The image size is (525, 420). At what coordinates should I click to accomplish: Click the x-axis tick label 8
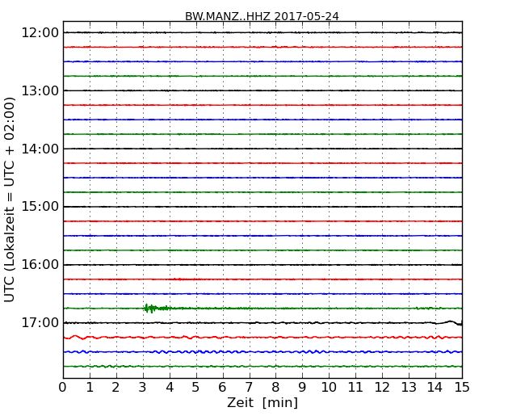(275, 387)
